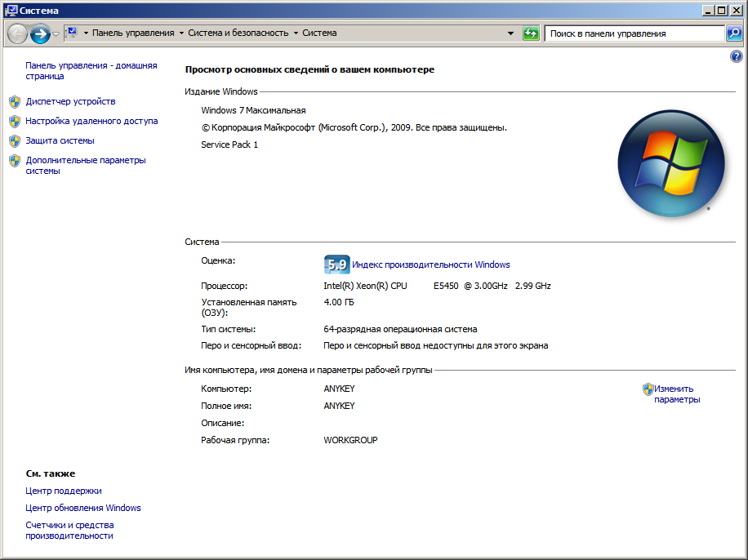Open Центр поддержки link
Viewport: 748px width, 560px height.
pos(64,491)
